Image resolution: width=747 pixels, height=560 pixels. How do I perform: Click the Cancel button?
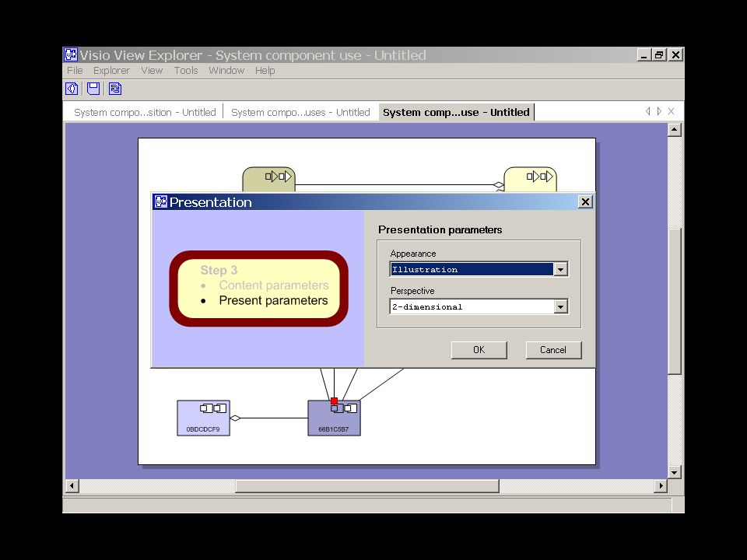(553, 350)
